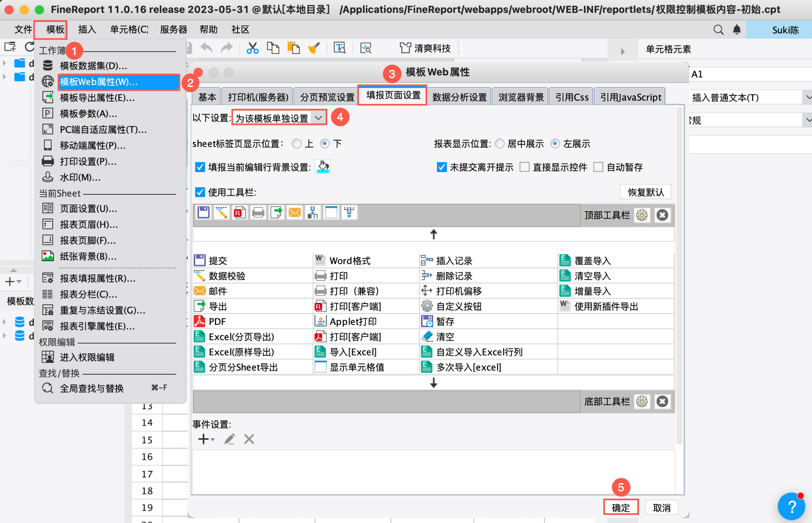Image resolution: width=812 pixels, height=523 pixels.
Task: Check the 直接显示控件 option
Action: pos(525,167)
